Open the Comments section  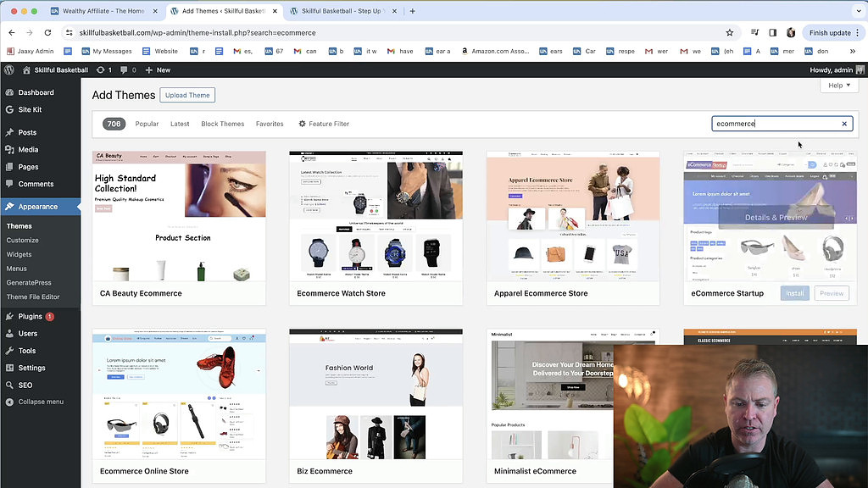[34, 184]
